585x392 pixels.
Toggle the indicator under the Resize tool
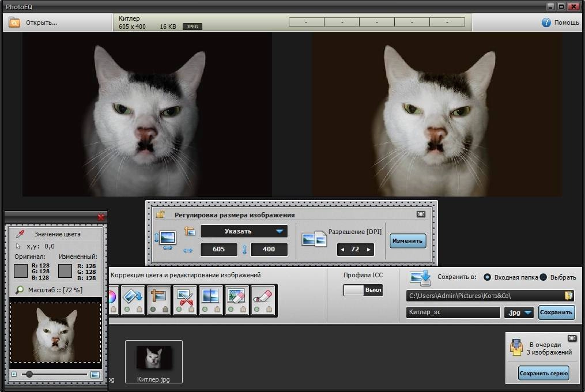(153, 310)
